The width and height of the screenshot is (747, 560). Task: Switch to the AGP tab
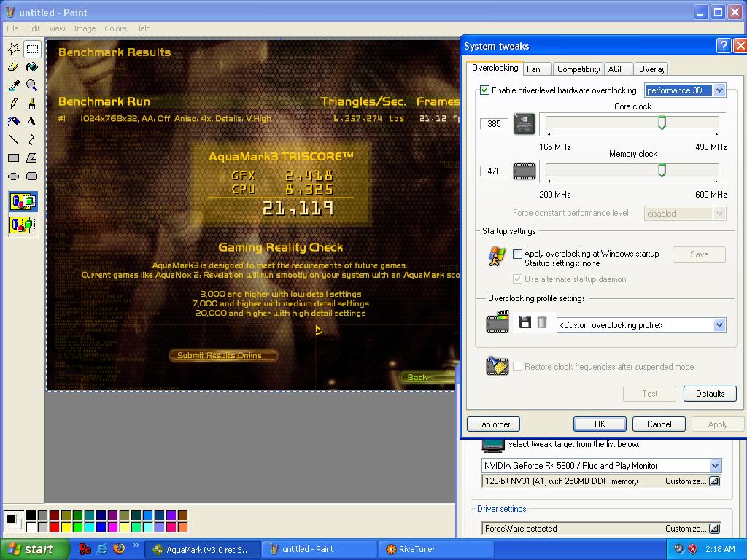(x=619, y=69)
